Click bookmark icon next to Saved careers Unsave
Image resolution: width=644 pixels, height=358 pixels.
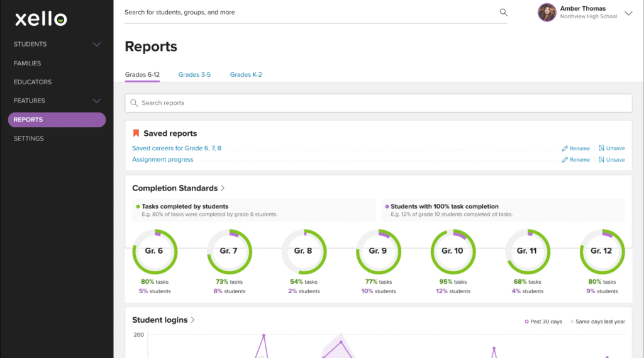(x=601, y=148)
